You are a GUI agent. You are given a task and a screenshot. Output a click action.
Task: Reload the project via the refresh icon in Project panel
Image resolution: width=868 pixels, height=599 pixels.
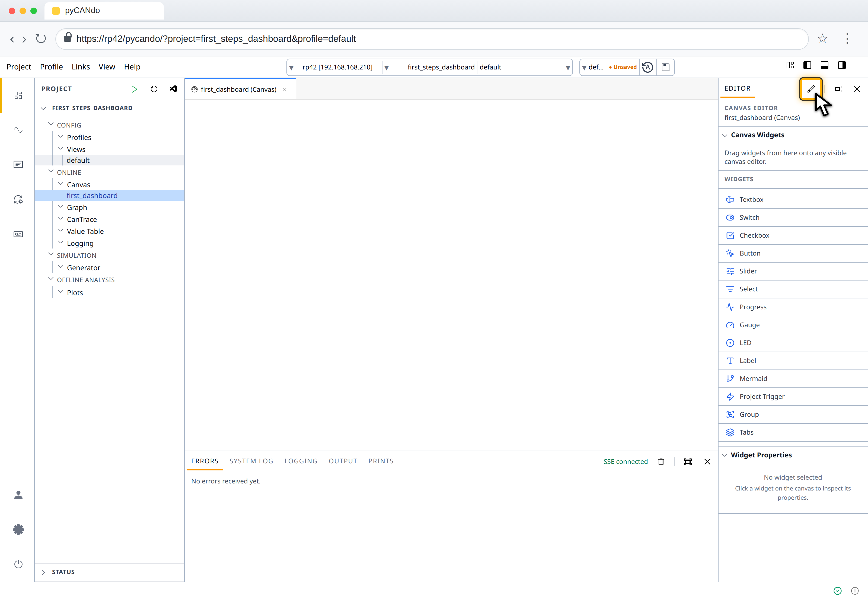tap(154, 89)
